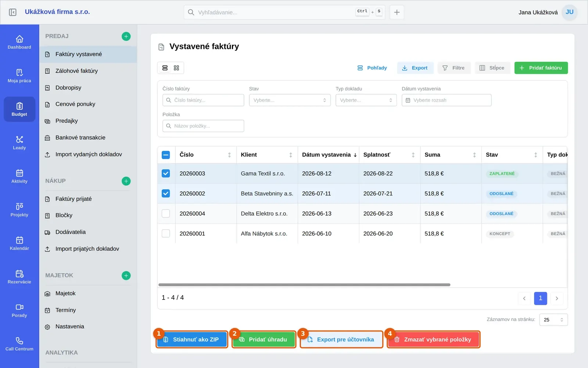Viewport: 588px width, 368px height.
Task: Click the horizontal table scrollbar
Action: [x=304, y=285]
